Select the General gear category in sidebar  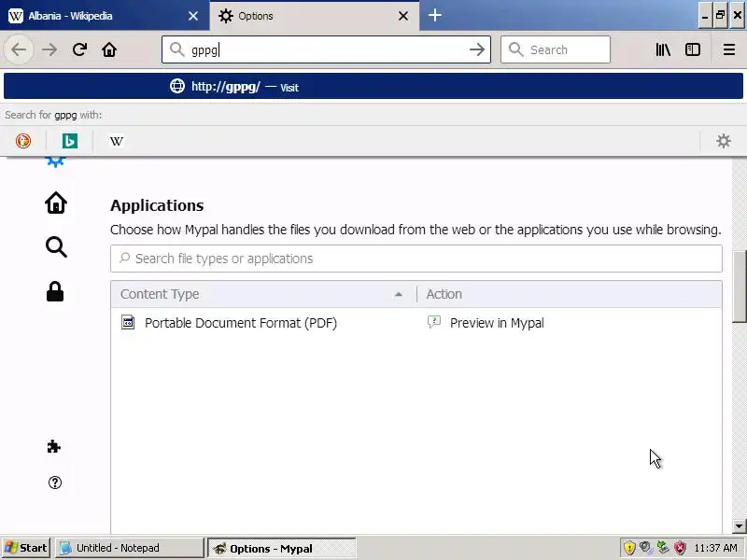click(56, 161)
